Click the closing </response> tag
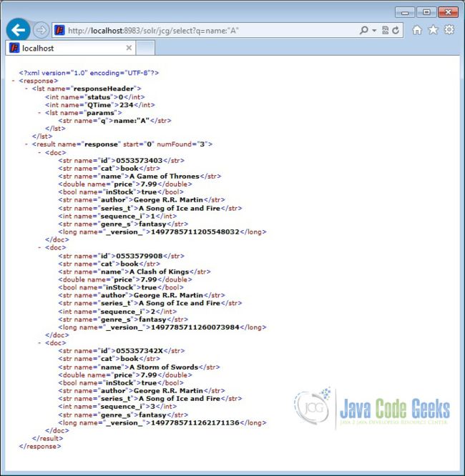 click(x=40, y=446)
